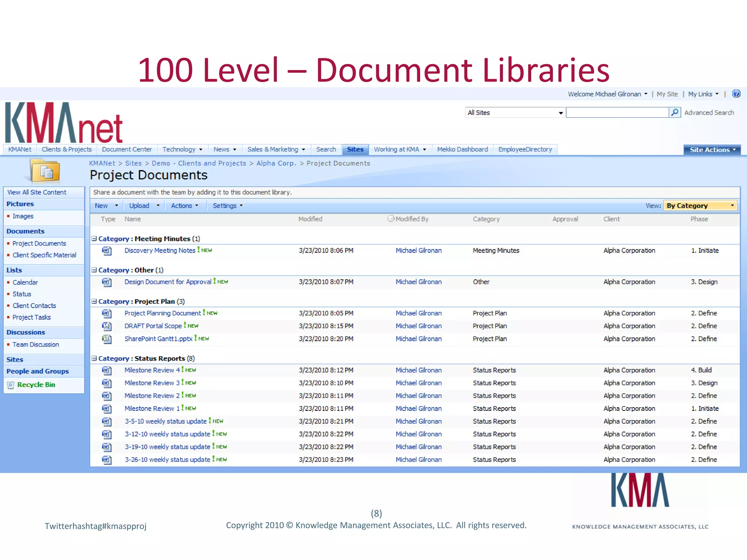747x560 pixels.
Task: Open the My Links dropdown
Action: pyautogui.click(x=703, y=94)
